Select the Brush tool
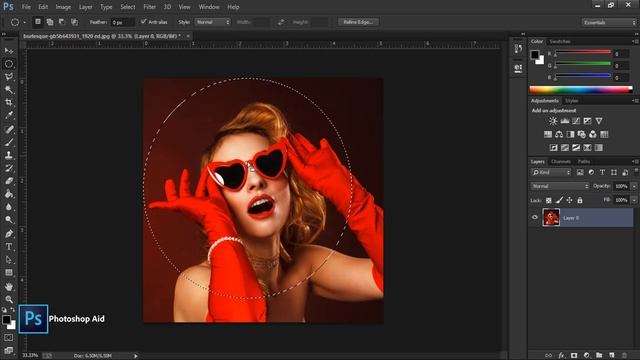This screenshot has width=640, height=360. coord(9,142)
